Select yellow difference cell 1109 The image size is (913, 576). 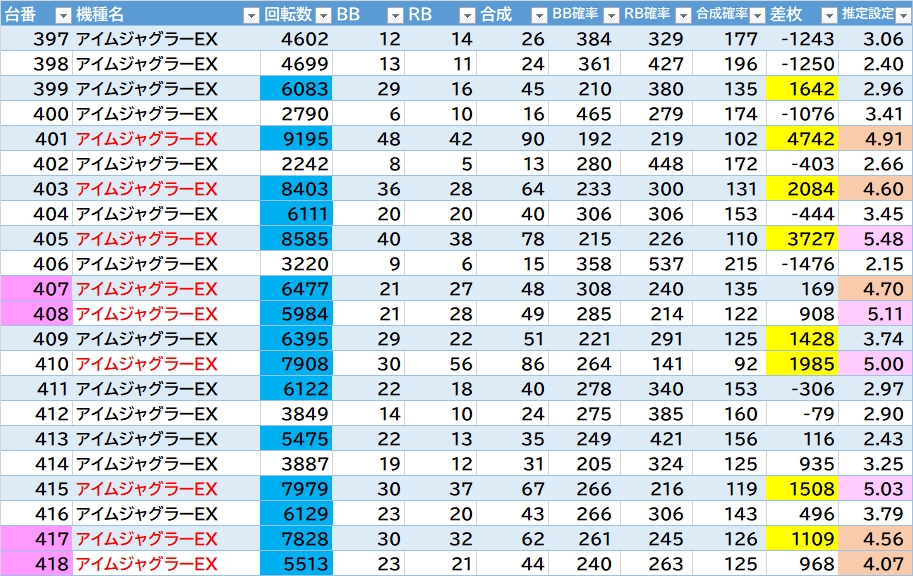tap(802, 538)
